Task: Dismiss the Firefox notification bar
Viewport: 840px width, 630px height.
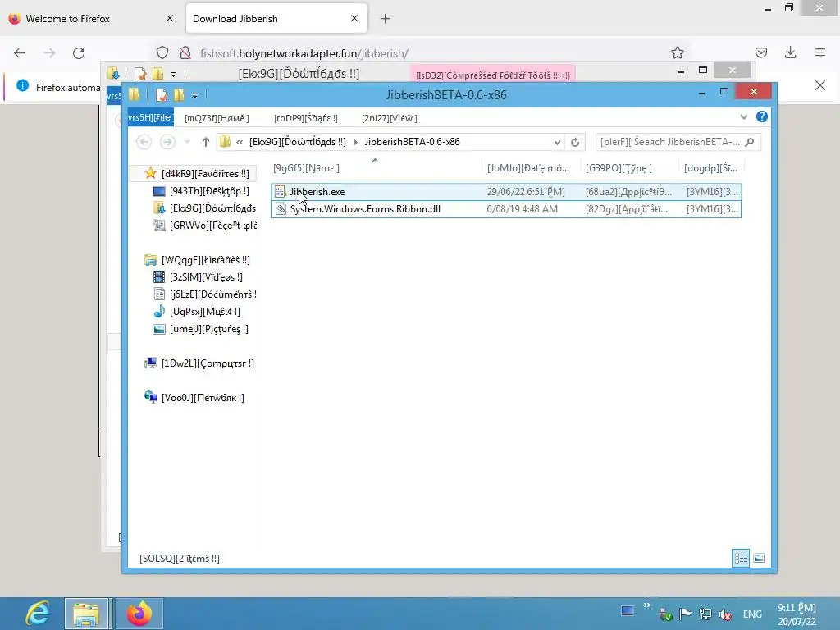Action: (x=820, y=85)
